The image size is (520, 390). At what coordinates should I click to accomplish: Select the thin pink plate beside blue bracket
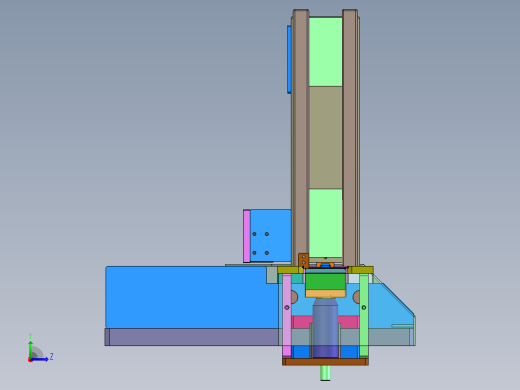[247, 236]
